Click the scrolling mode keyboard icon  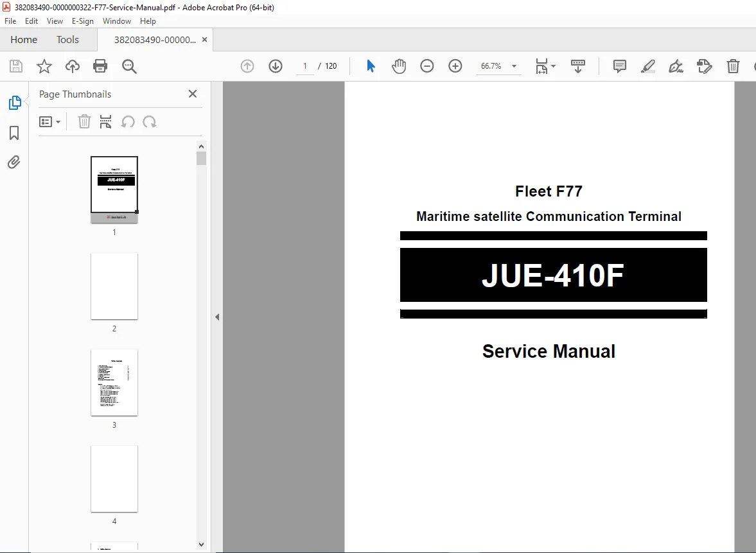tap(577, 66)
